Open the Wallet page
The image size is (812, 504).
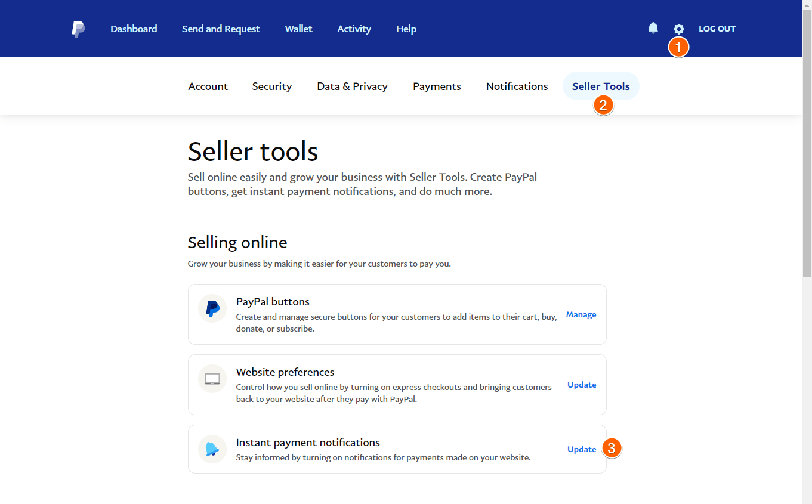pos(298,29)
